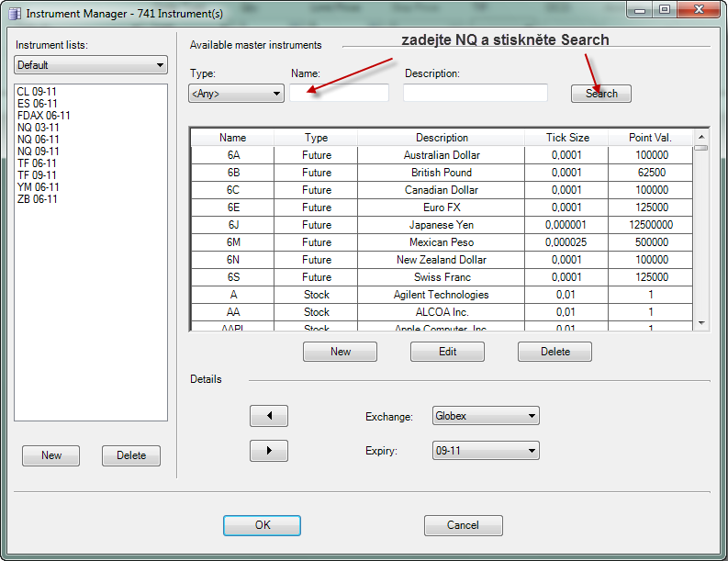The width and height of the screenshot is (728, 561).
Task: Select the AA row name cell
Action: pos(233,312)
